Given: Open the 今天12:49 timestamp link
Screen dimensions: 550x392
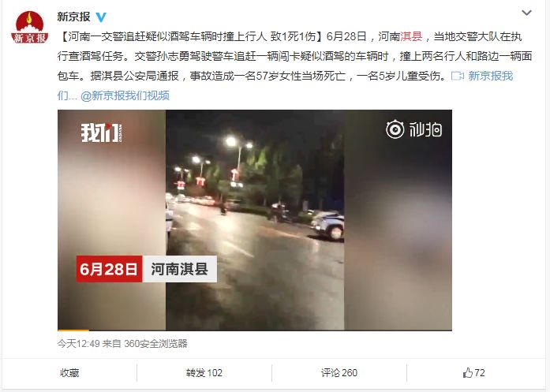Looking at the screenshot, I should [x=79, y=343].
